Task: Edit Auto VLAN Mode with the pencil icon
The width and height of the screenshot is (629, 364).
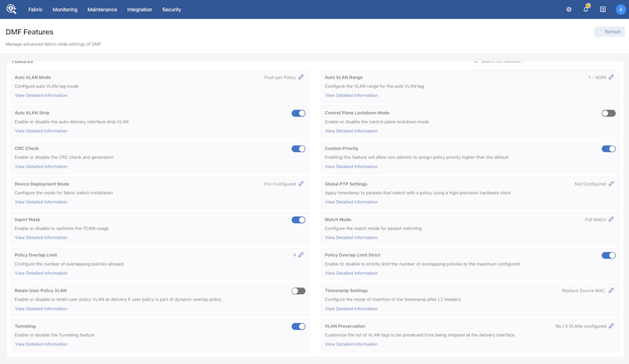Action: [301, 77]
